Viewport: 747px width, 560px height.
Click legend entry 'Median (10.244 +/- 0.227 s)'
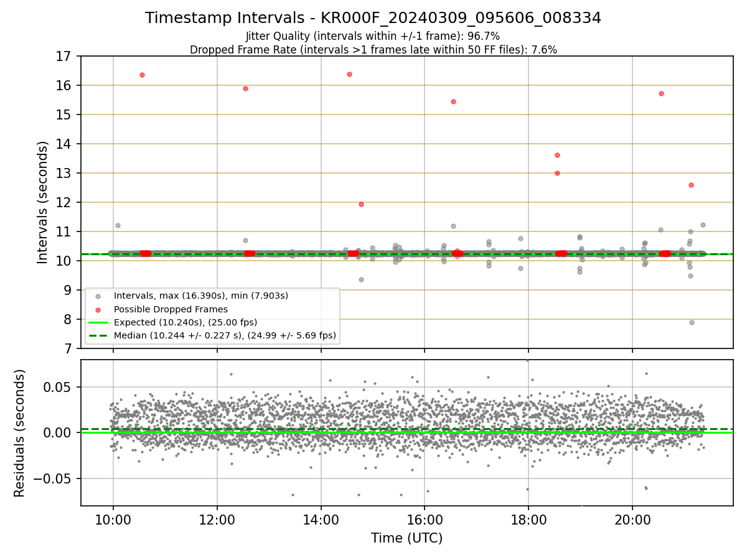click(x=225, y=335)
